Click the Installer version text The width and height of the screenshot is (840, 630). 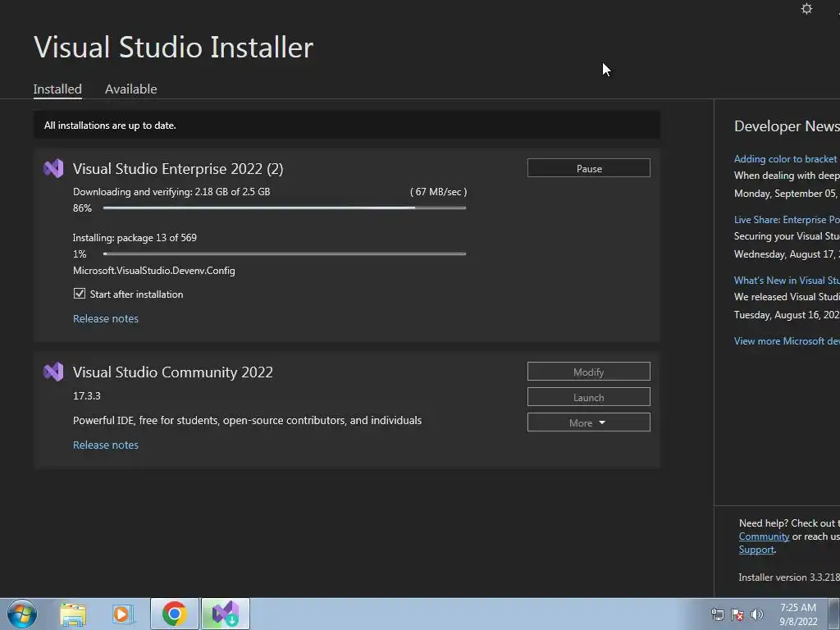[788, 577]
